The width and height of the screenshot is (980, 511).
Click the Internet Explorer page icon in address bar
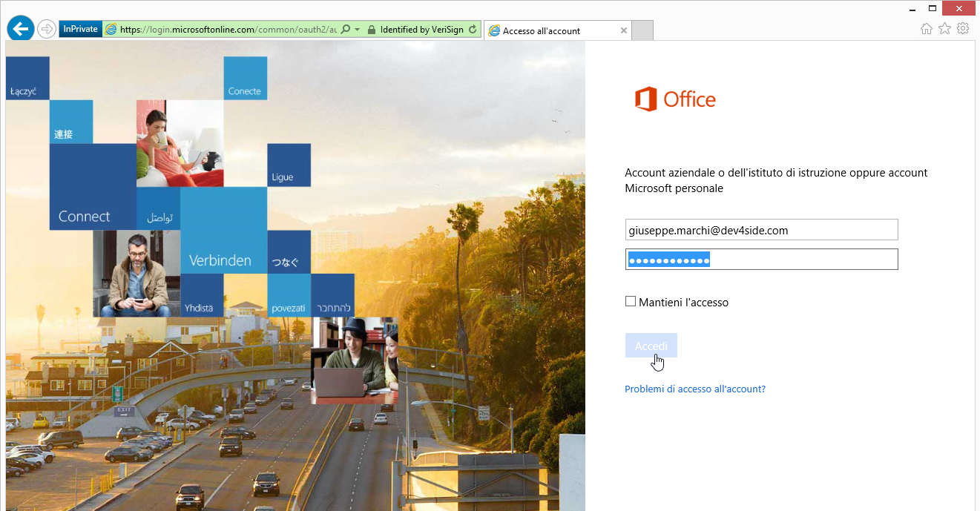tap(111, 30)
